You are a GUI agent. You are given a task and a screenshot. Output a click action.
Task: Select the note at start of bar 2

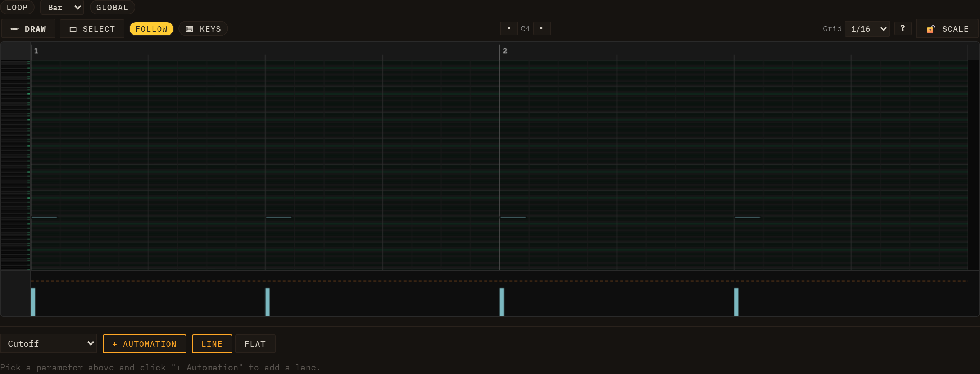[x=513, y=218]
